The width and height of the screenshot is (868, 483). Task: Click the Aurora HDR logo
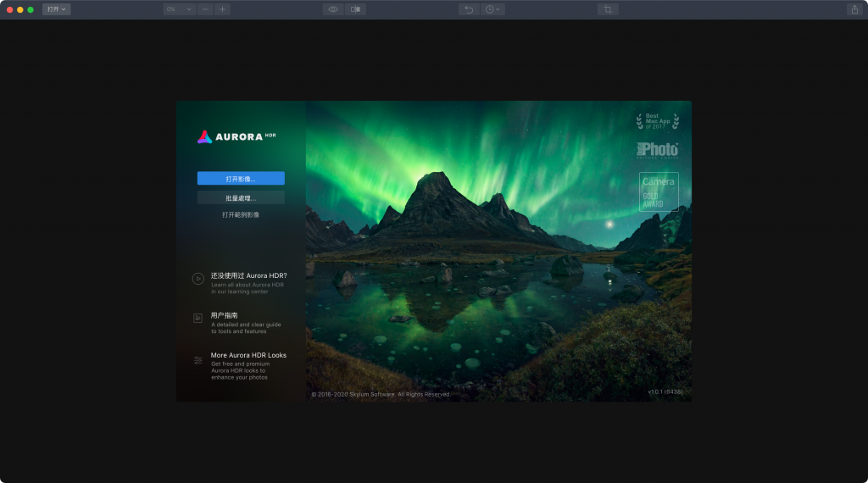(x=236, y=136)
